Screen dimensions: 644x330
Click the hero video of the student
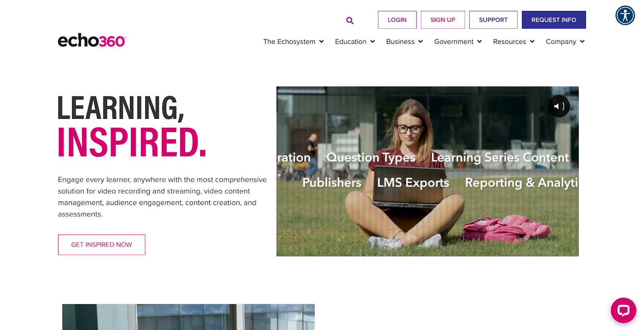[x=427, y=171]
